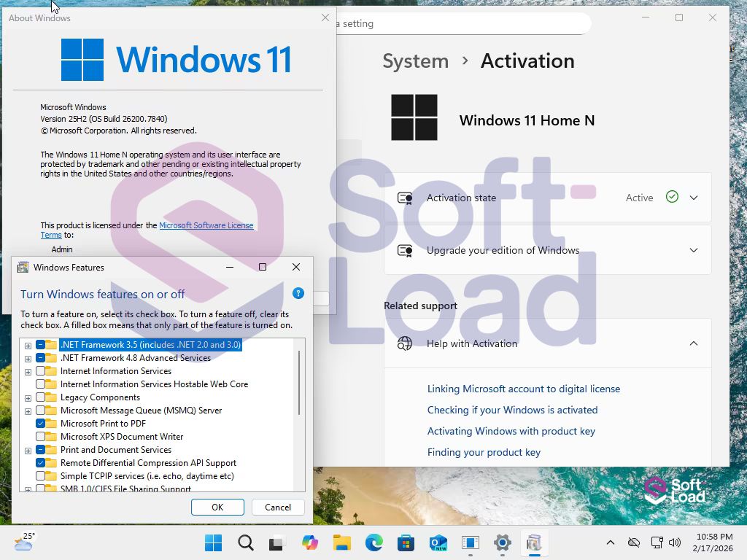Switch to Windows Features taskbar icon
The height and width of the screenshot is (560, 747).
pyautogui.click(x=534, y=542)
